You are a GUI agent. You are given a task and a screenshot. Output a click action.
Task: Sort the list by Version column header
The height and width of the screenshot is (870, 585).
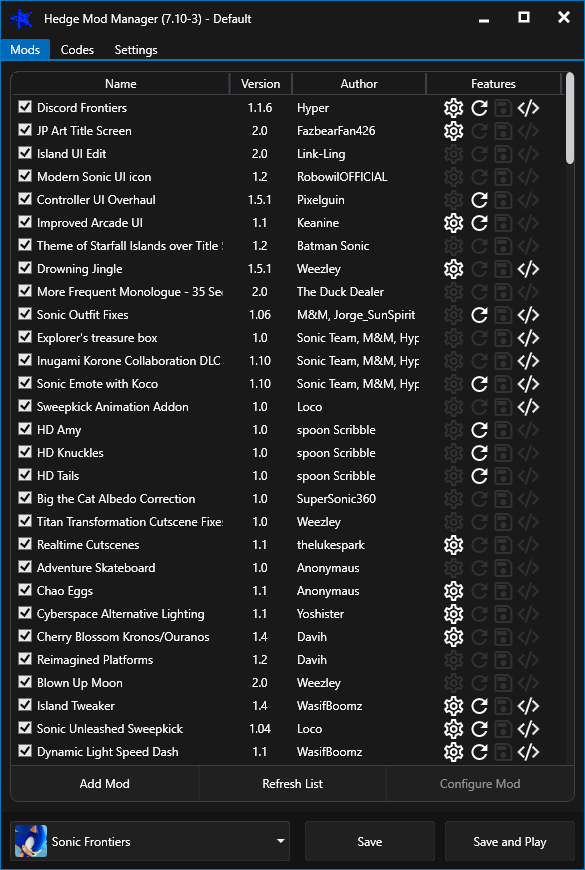[260, 83]
